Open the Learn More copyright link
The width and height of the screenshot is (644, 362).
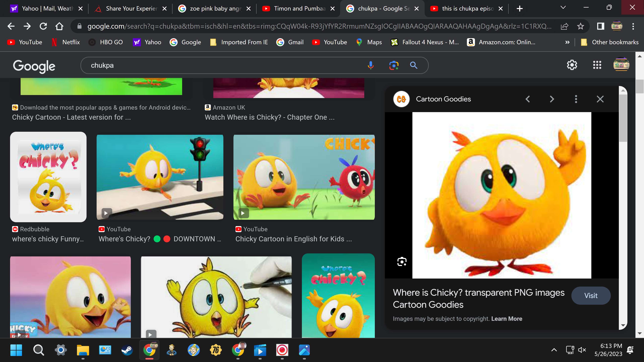pos(507,319)
